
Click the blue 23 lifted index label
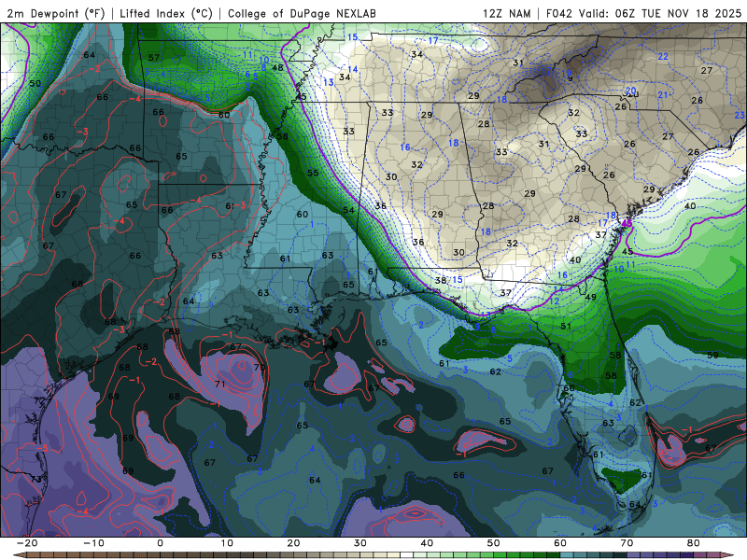pos(740,115)
